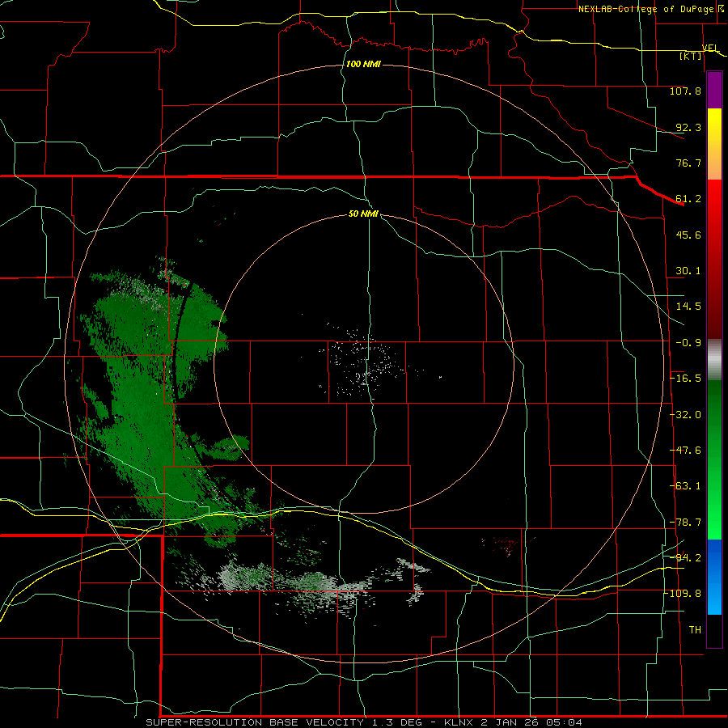The width and height of the screenshot is (728, 728).
Task: Click the 76.7 velocity scale value
Action: [x=688, y=163]
